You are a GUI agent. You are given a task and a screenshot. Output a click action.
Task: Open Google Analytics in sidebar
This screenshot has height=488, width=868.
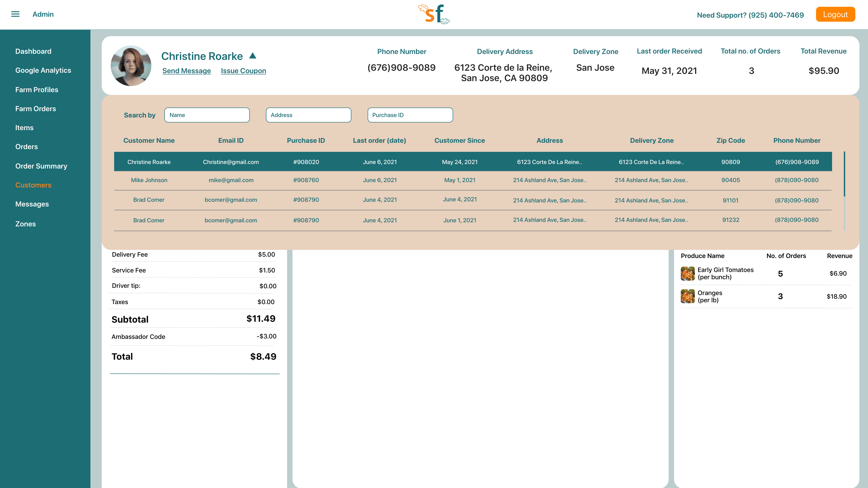tap(43, 70)
